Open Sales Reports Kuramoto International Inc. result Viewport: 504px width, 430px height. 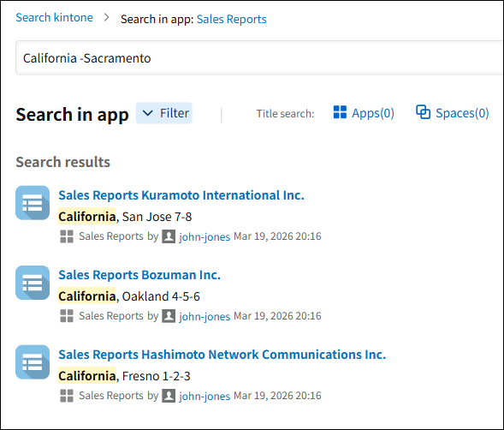(x=181, y=195)
